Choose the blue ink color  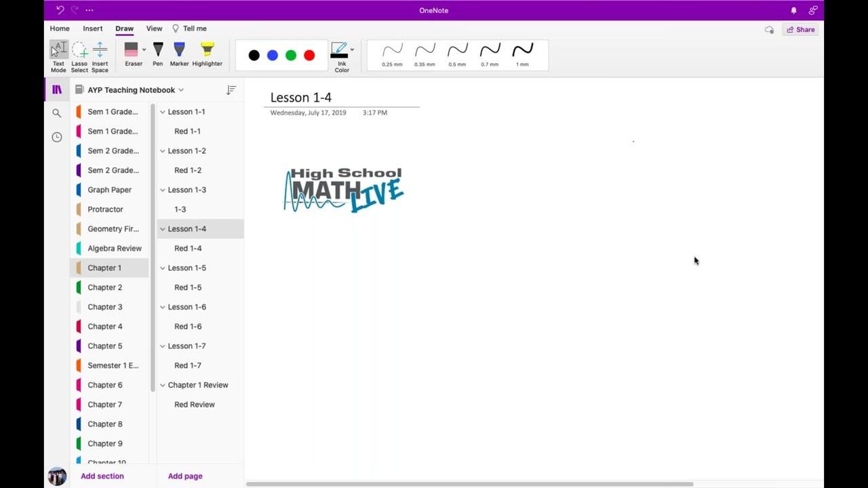[273, 56]
